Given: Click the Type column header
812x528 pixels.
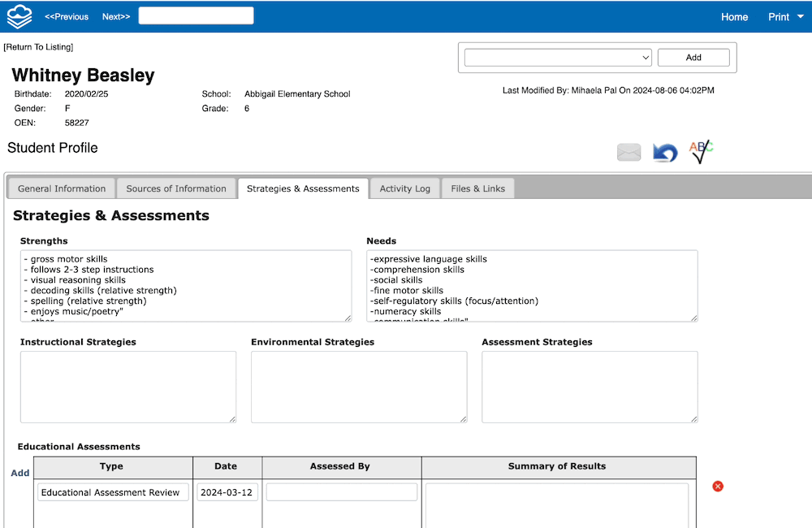Looking at the screenshot, I should point(111,466).
